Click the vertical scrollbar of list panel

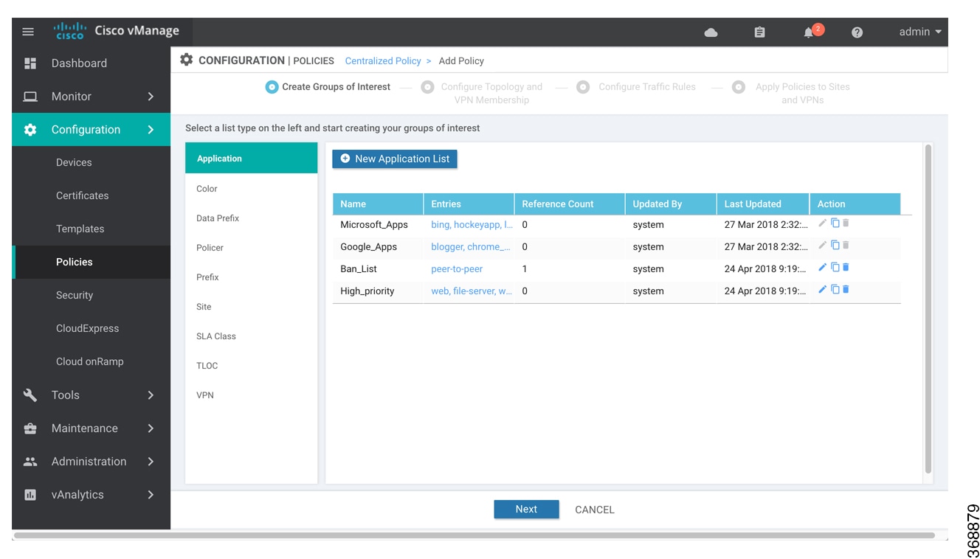(928, 310)
